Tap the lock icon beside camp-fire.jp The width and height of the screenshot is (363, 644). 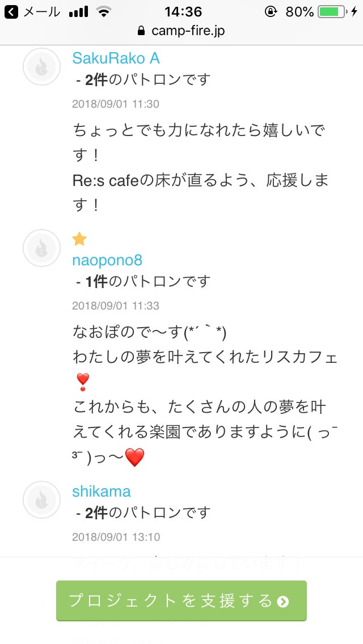pyautogui.click(x=142, y=31)
